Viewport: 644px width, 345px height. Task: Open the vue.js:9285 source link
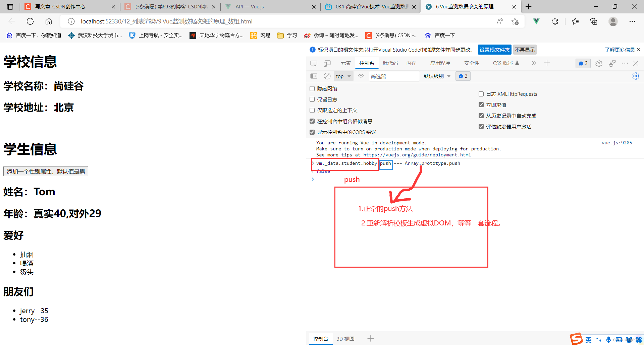click(616, 143)
